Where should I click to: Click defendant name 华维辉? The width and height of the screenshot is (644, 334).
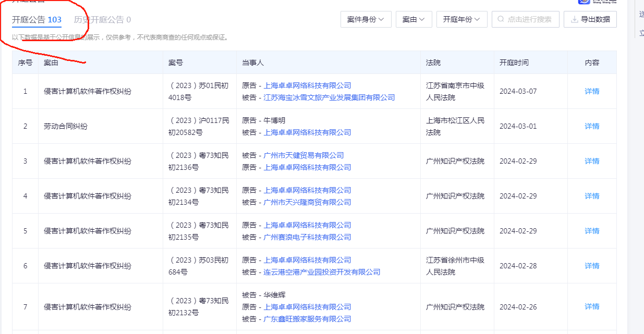click(274, 295)
